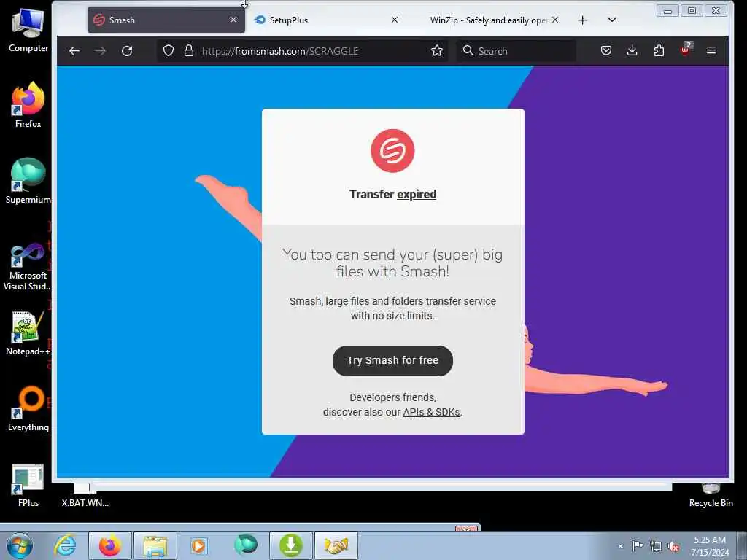Select the X.BAT.WN... desktop file
The height and width of the screenshot is (560, 747).
(85, 497)
